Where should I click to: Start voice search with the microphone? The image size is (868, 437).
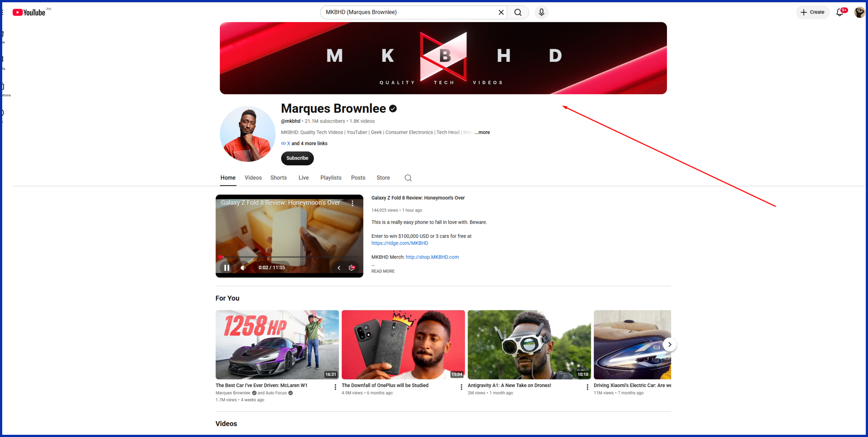541,12
